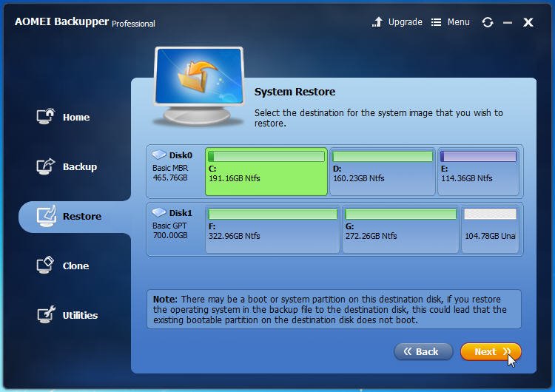The width and height of the screenshot is (555, 392).
Task: Click the Disk1 drive icon
Action: tap(159, 212)
